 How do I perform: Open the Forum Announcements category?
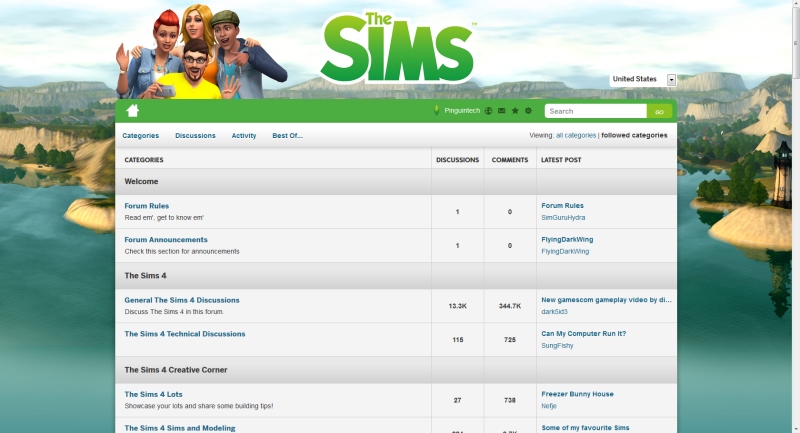166,240
